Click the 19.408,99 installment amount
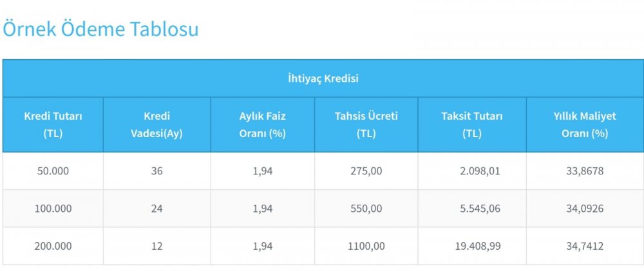Viewport: 644px width, 271px height. (477, 247)
